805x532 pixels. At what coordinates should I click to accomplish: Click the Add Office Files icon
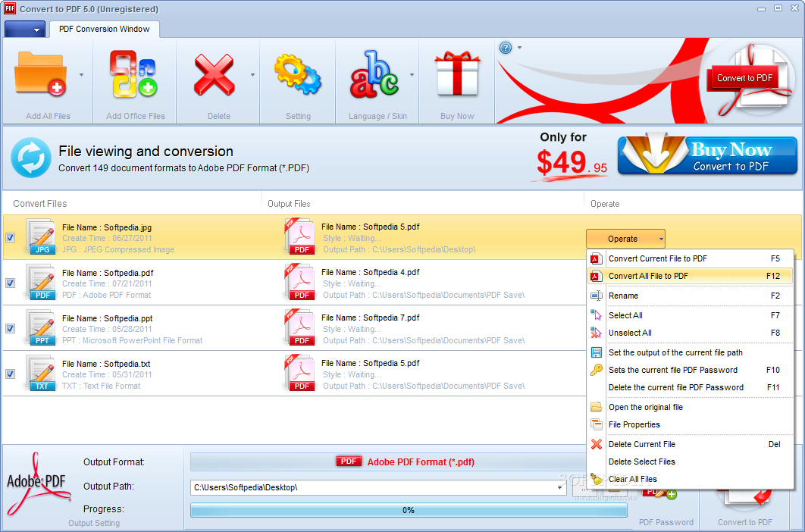click(x=134, y=74)
